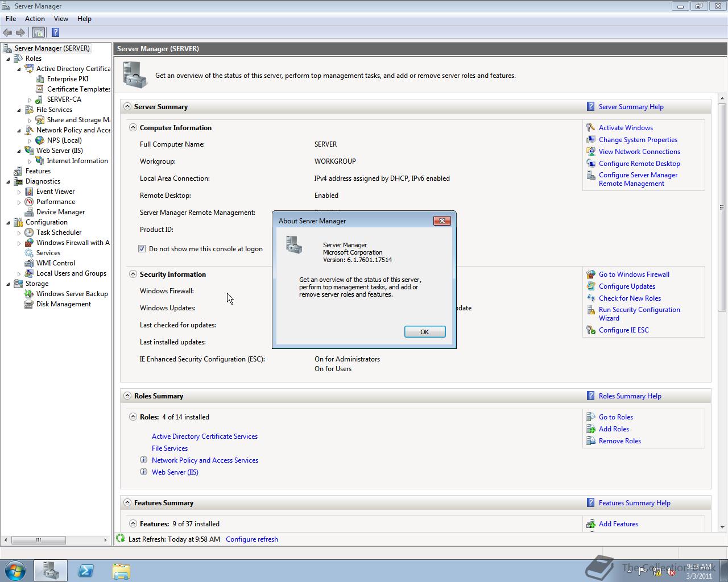728x582 pixels.
Task: Select Enterprise PKI in the tree
Action: point(68,79)
